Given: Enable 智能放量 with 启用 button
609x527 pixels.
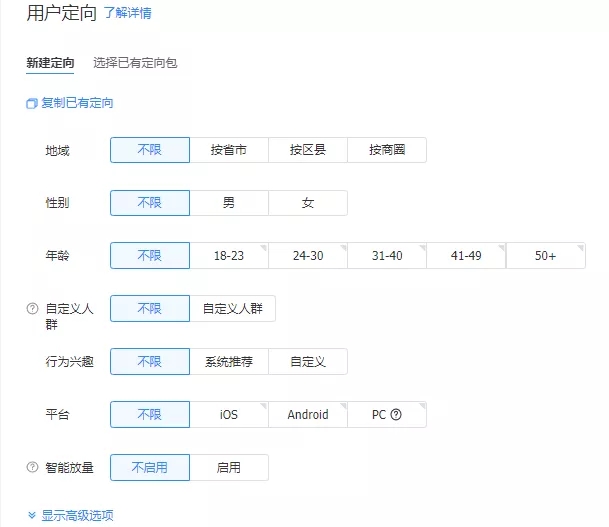Looking at the screenshot, I should pyautogui.click(x=229, y=467).
